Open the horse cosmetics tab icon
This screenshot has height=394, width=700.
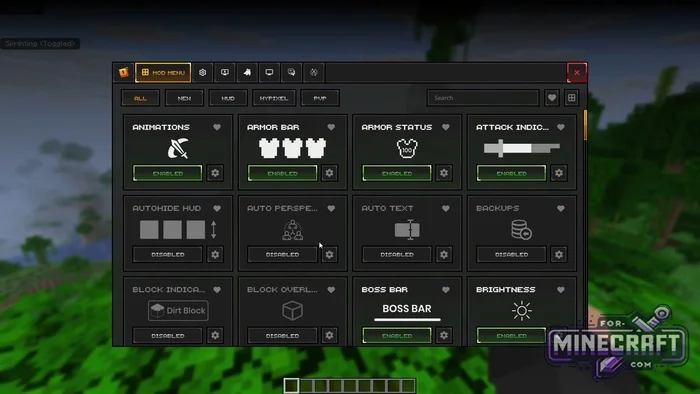[x=247, y=72]
